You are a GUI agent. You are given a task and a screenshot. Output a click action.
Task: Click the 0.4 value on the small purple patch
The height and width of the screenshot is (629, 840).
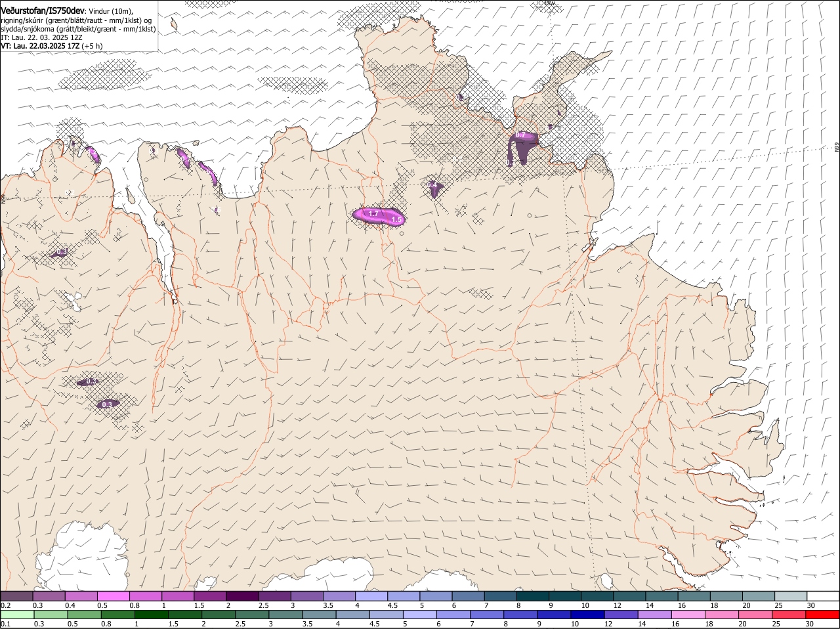(x=433, y=186)
